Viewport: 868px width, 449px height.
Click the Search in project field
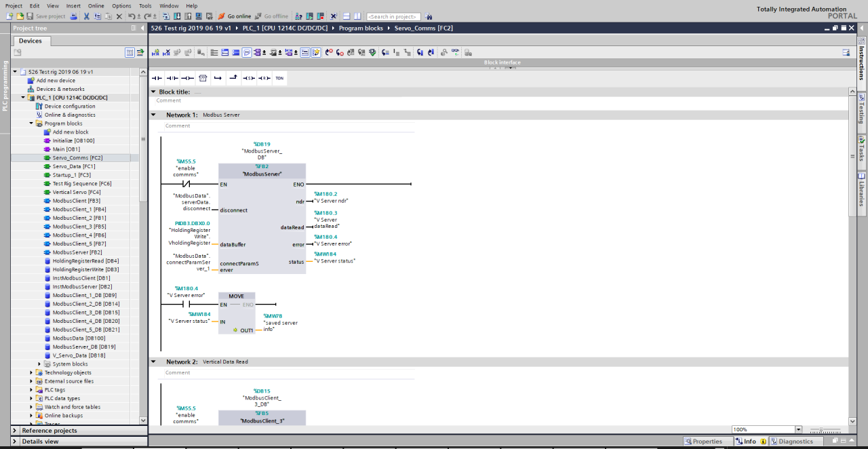393,16
